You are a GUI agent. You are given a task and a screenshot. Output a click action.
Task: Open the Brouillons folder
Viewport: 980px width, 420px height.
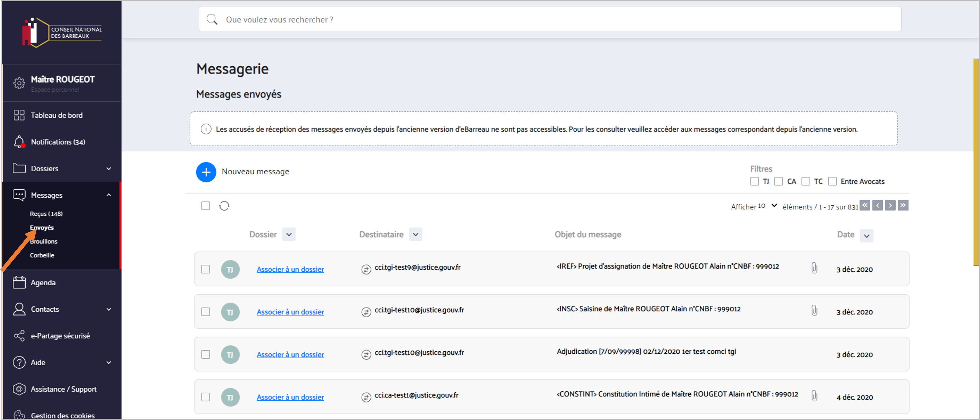44,241
